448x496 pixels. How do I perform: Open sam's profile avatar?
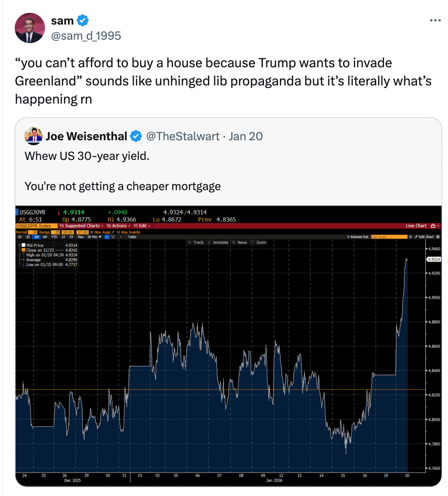point(30,28)
